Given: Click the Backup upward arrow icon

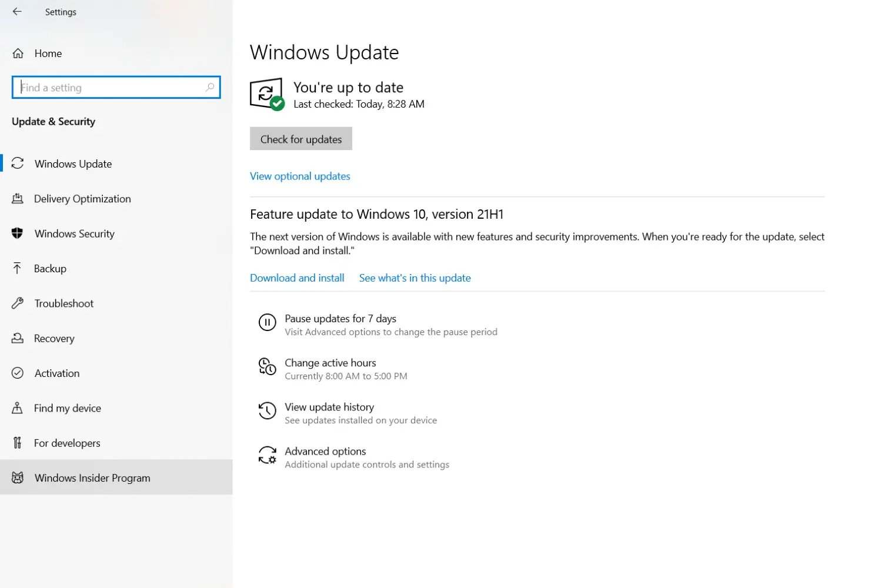Looking at the screenshot, I should [18, 268].
